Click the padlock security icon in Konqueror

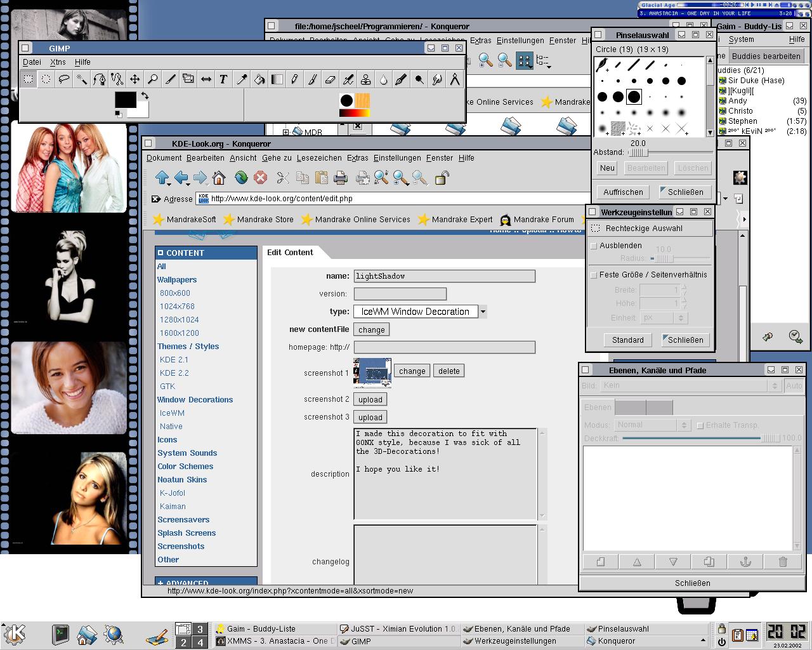[x=442, y=178]
